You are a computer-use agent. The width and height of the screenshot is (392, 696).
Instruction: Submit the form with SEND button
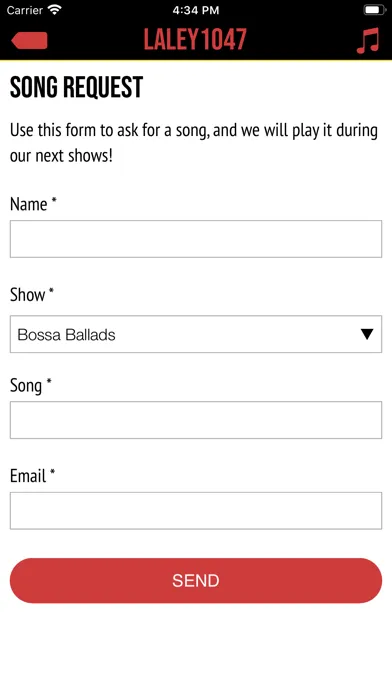coord(196,581)
